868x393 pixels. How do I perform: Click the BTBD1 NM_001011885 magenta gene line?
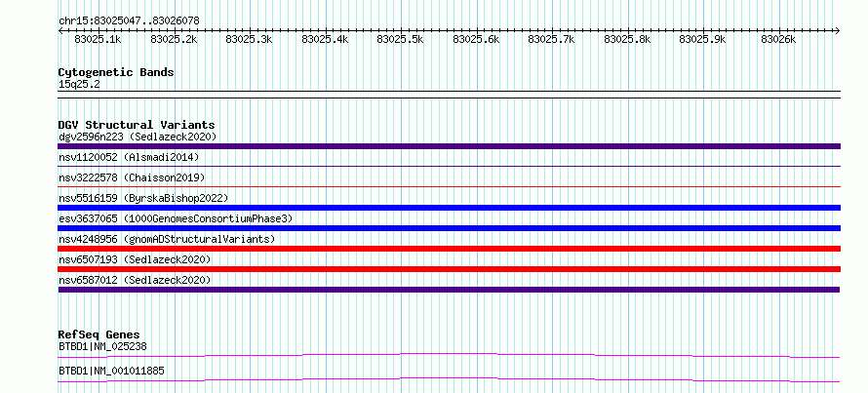tap(449, 379)
